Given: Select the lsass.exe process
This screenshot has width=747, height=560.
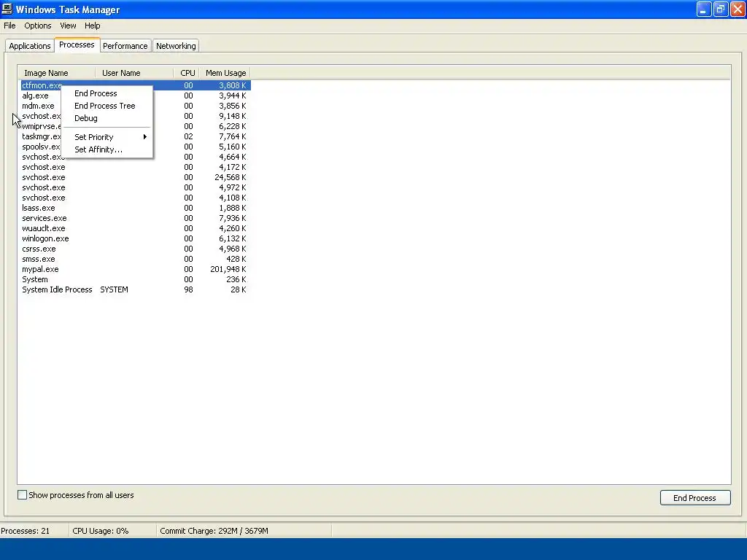Looking at the screenshot, I should click(135, 208).
